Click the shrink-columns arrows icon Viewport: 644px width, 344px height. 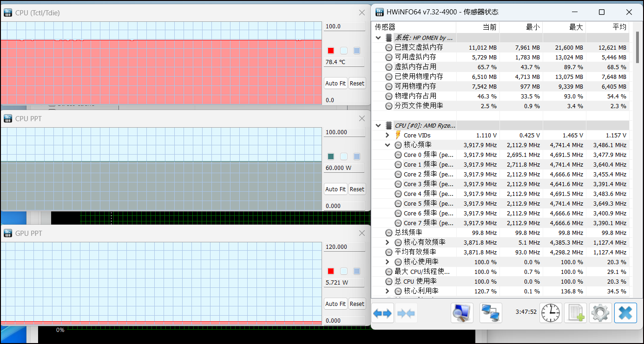click(x=406, y=313)
